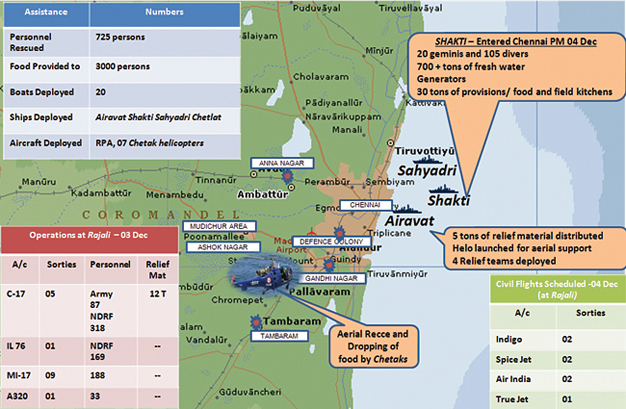This screenshot has width=626, height=409.
Task: Click the 'Pallāvaram' place name
Action: click(x=320, y=292)
